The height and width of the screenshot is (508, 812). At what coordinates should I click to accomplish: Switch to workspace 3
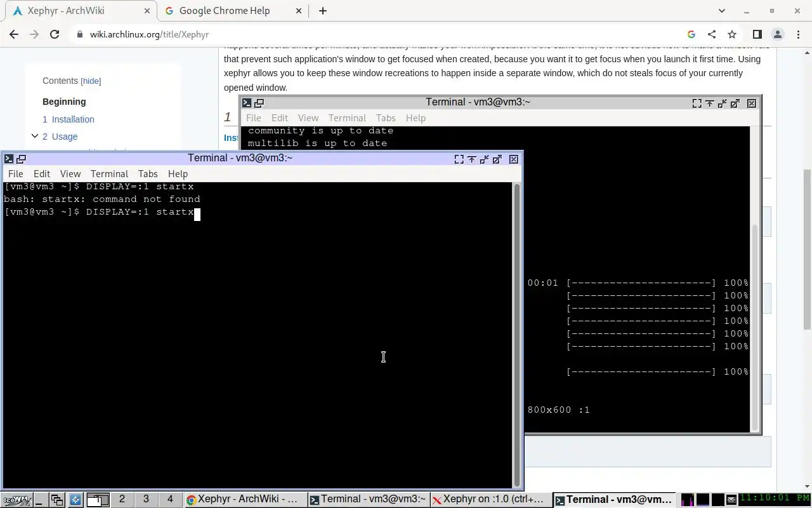click(x=146, y=500)
